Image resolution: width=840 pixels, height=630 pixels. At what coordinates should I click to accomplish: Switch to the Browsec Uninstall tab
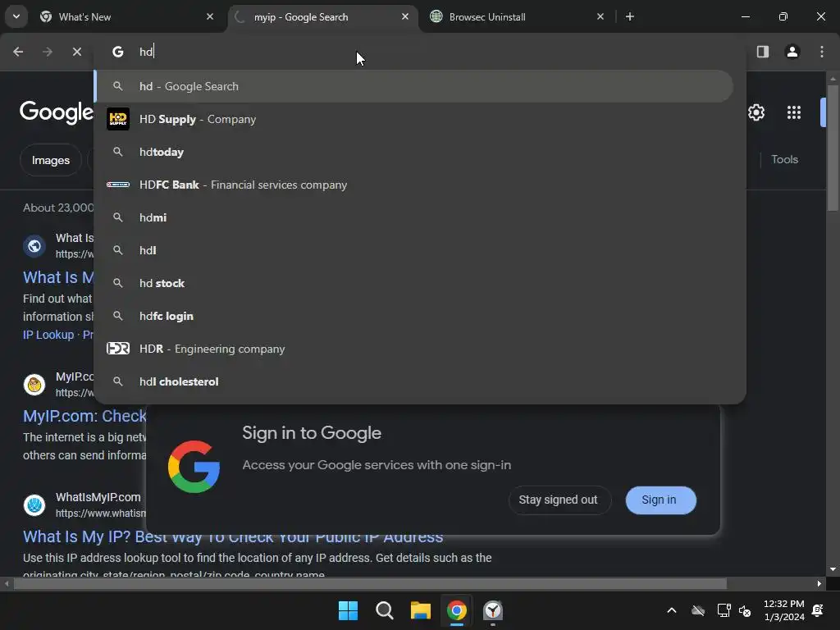[x=518, y=17]
